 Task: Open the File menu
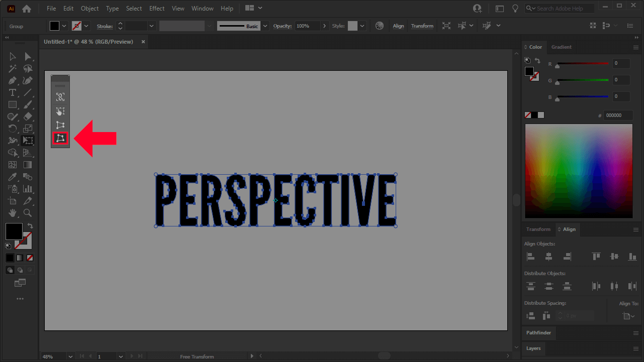click(x=51, y=9)
